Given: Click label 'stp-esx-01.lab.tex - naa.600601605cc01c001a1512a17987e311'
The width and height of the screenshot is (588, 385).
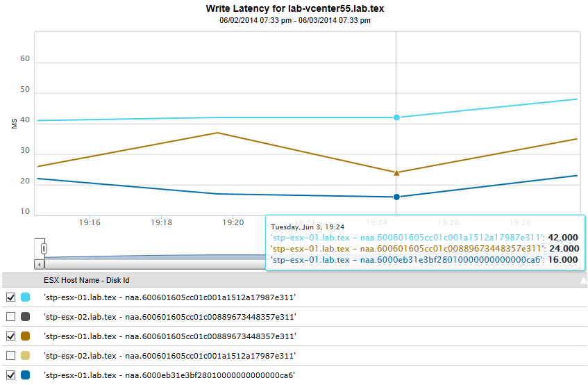Looking at the screenshot, I should [170, 297].
